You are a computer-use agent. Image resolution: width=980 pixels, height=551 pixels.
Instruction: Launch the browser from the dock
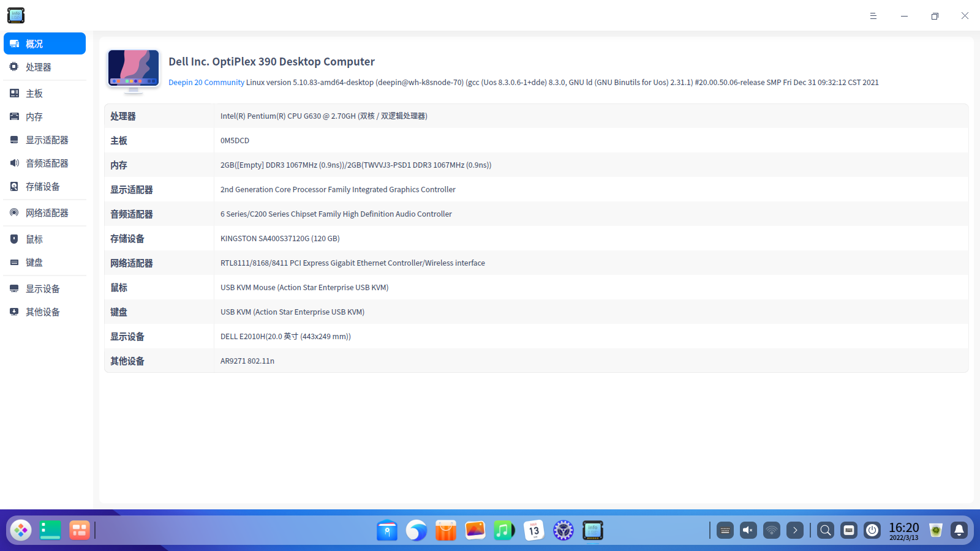tap(417, 530)
